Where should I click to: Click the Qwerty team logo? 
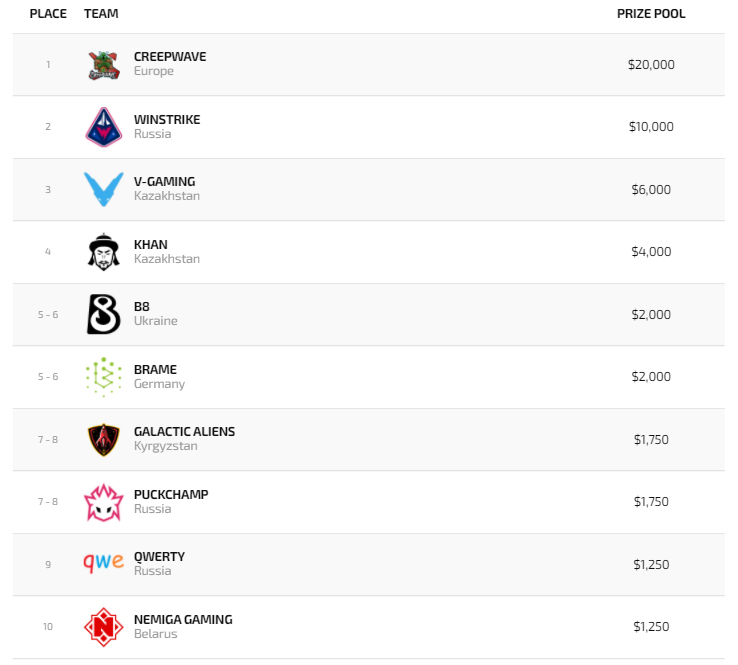tap(103, 563)
